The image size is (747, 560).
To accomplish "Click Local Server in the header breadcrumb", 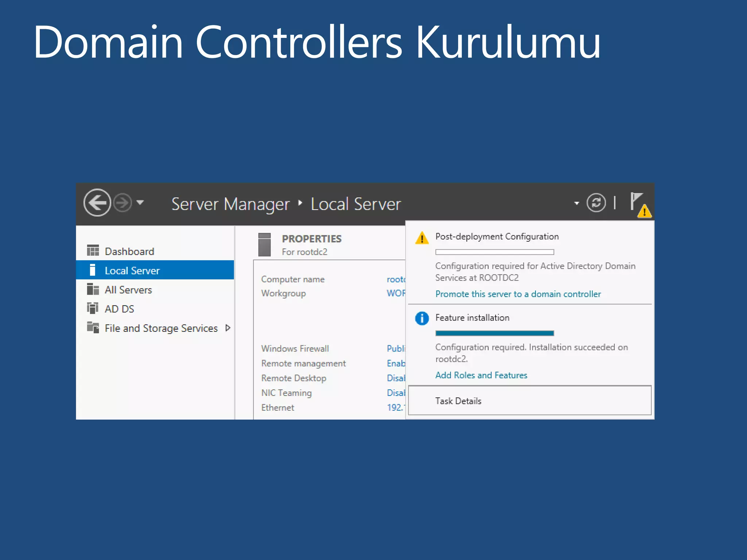I will (x=356, y=204).
